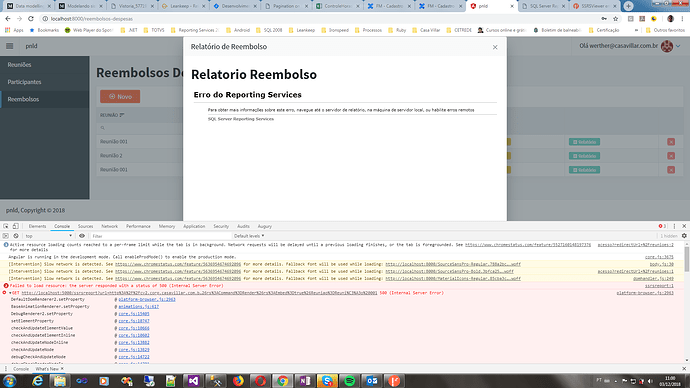Switch to the Performance DevTools tab
The height and width of the screenshot is (388, 690).
138,226
